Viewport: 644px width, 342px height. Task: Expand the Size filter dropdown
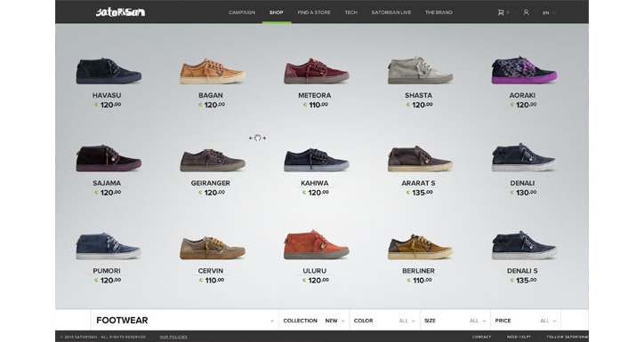pos(455,321)
